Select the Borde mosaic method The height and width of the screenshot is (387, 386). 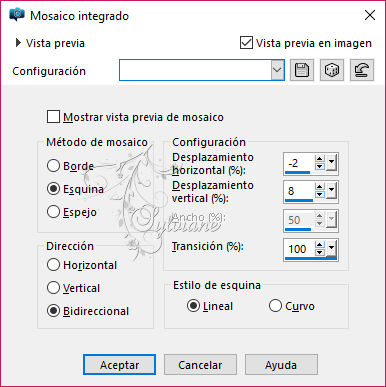click(x=53, y=166)
